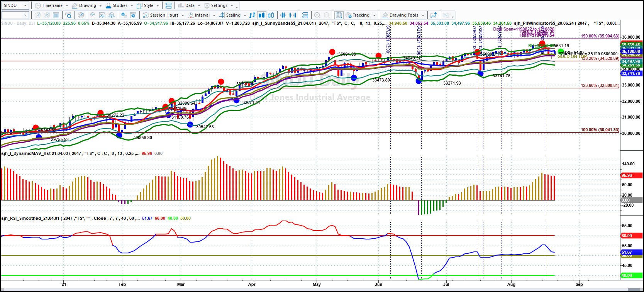Click the gray 0.00 histogram axis label

click(631, 200)
